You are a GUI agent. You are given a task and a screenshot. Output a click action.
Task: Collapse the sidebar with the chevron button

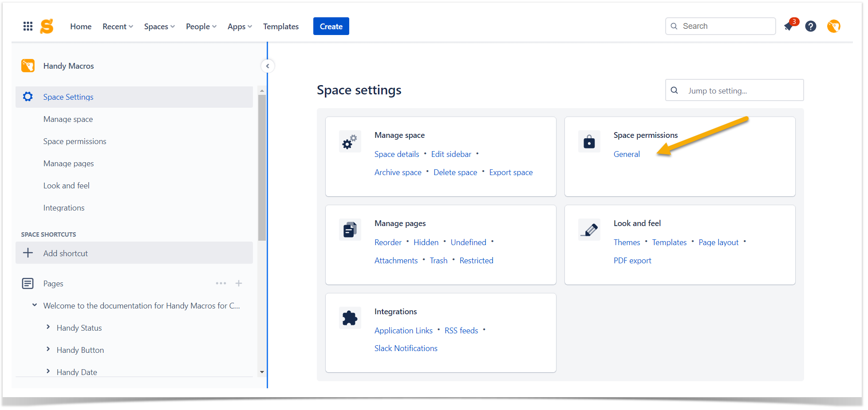268,66
